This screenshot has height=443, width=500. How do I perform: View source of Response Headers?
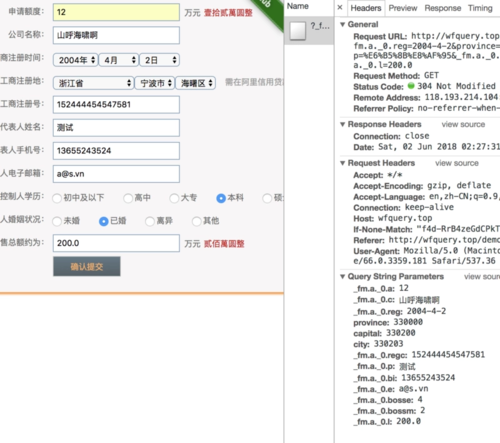pyautogui.click(x=463, y=124)
